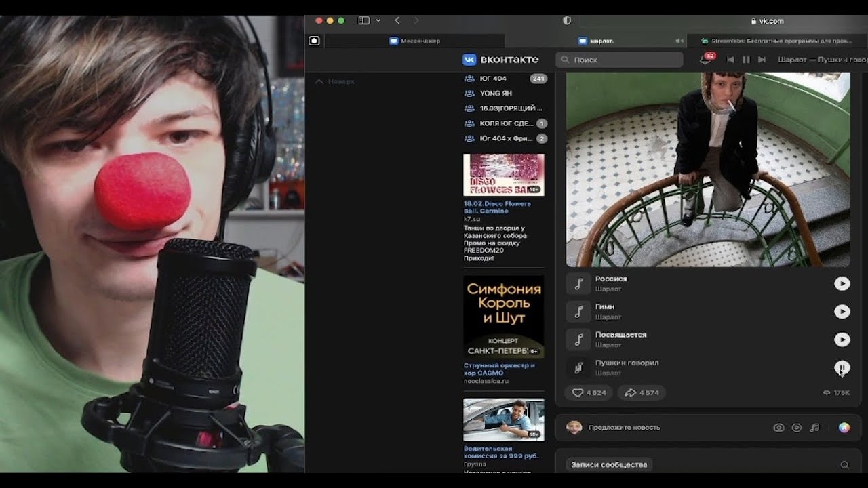Click the track icon beside Пушкин говорил
The height and width of the screenshot is (488, 868).
pyautogui.click(x=578, y=368)
